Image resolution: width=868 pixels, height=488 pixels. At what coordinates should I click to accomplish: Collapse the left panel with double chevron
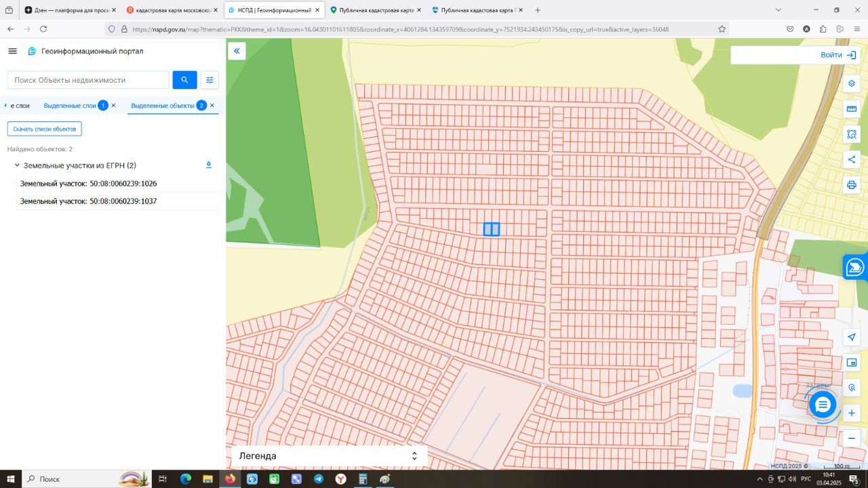(237, 51)
